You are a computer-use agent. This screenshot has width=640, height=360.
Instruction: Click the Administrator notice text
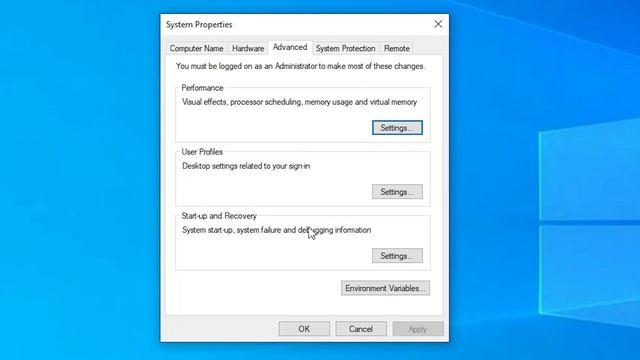tap(300, 66)
